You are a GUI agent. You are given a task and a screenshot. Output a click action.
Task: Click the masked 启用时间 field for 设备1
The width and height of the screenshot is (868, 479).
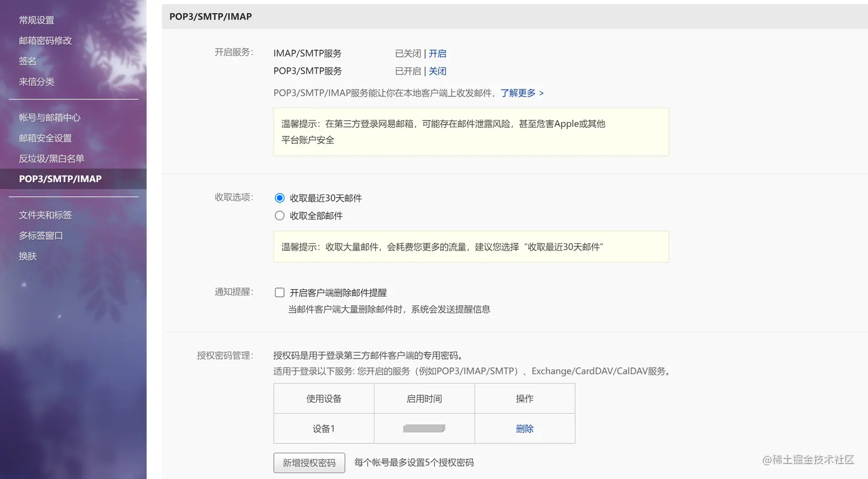coord(424,428)
